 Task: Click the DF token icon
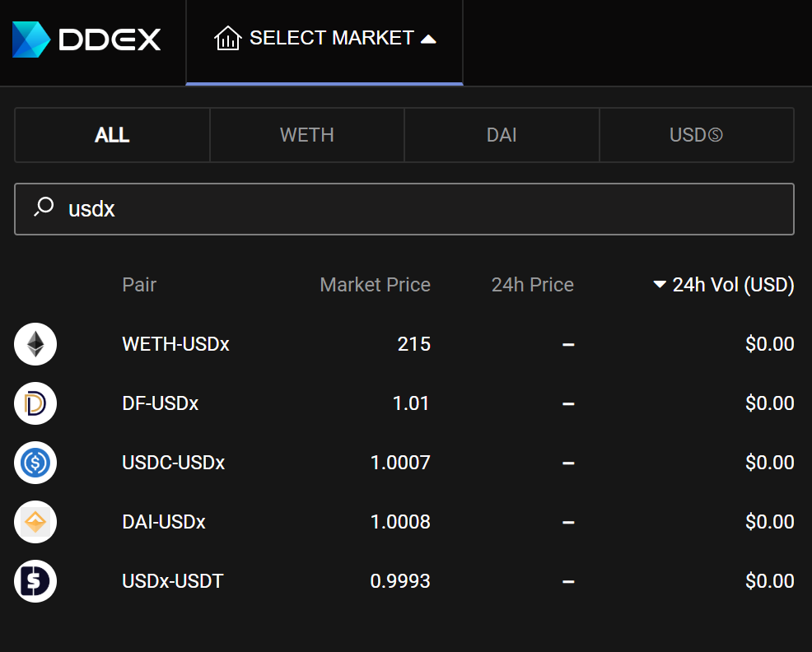(35, 403)
